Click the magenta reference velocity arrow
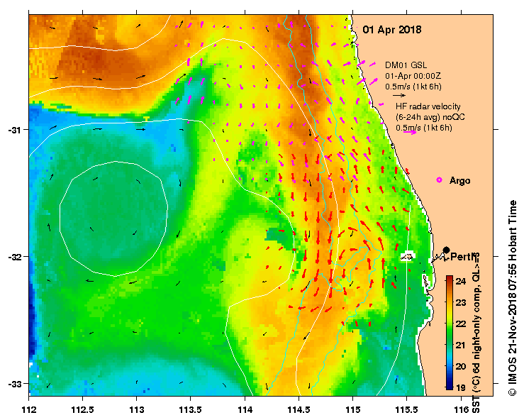 pos(410,133)
